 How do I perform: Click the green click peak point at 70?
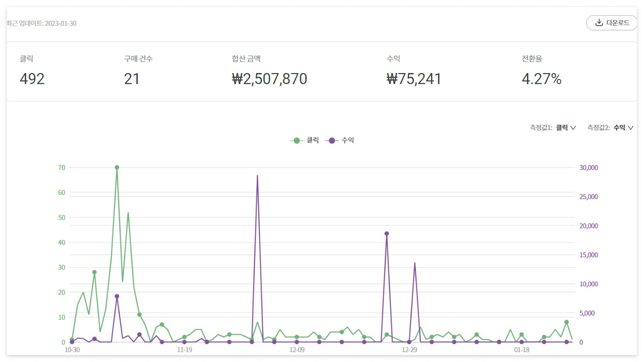(117, 167)
